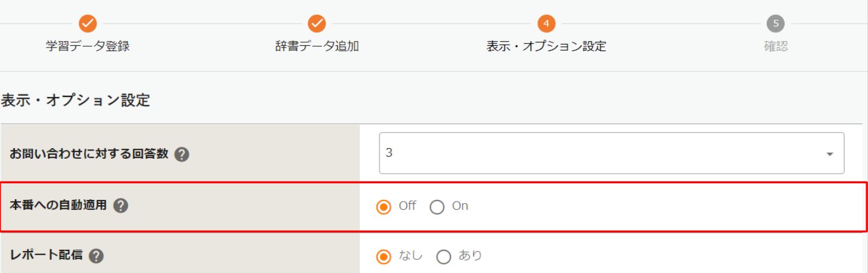This screenshot has width=868, height=273.
Task: Click the step 4 circle icon
Action: click(546, 24)
